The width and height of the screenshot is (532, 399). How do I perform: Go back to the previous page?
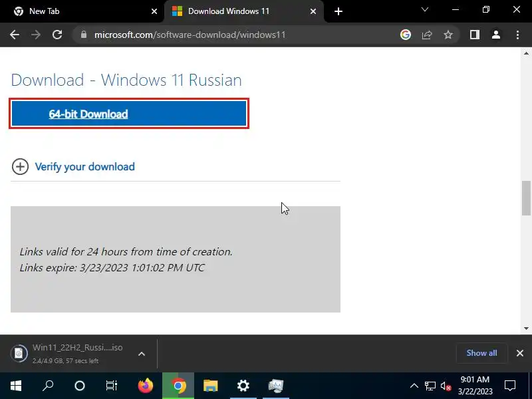click(15, 35)
